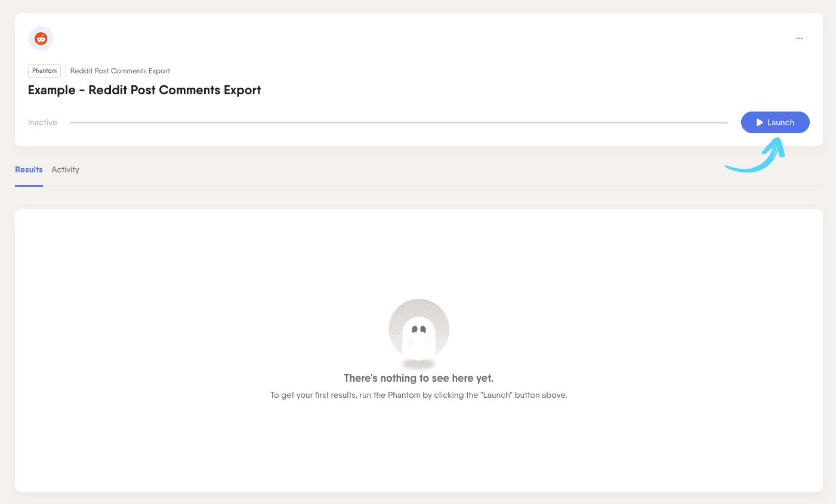836x504 pixels.
Task: Switch to the Activity tab
Action: pos(65,169)
